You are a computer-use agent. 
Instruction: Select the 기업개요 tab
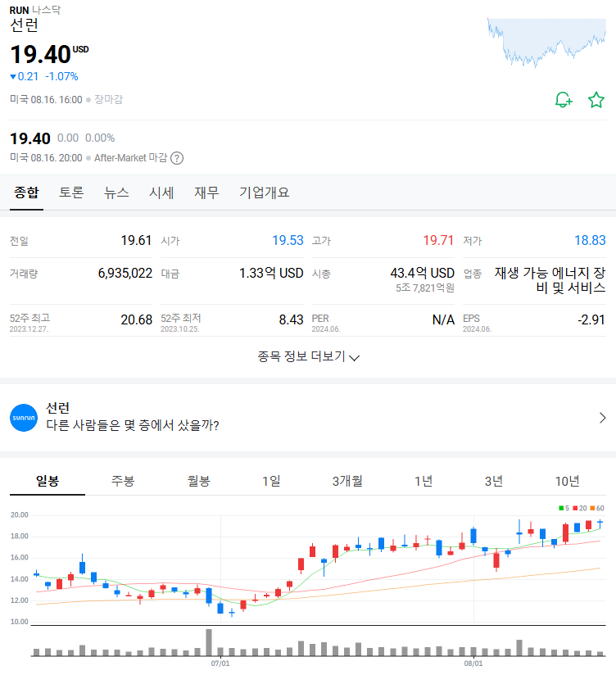pyautogui.click(x=265, y=192)
